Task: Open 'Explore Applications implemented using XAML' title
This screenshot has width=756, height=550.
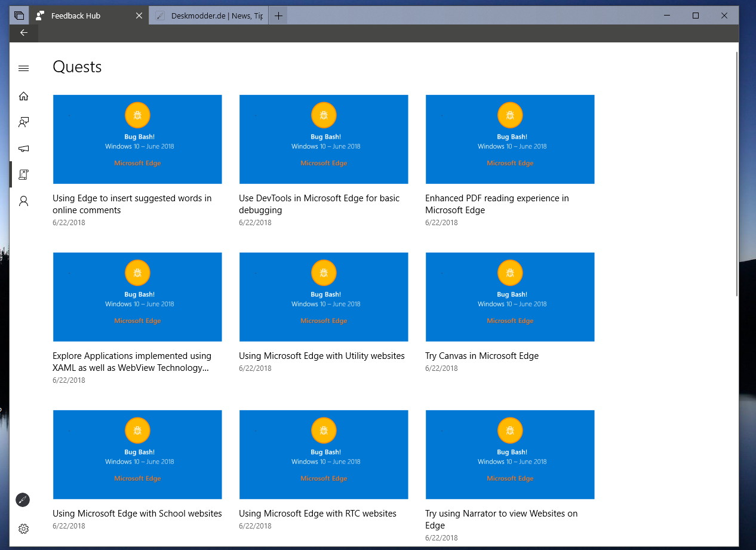Action: (x=132, y=362)
